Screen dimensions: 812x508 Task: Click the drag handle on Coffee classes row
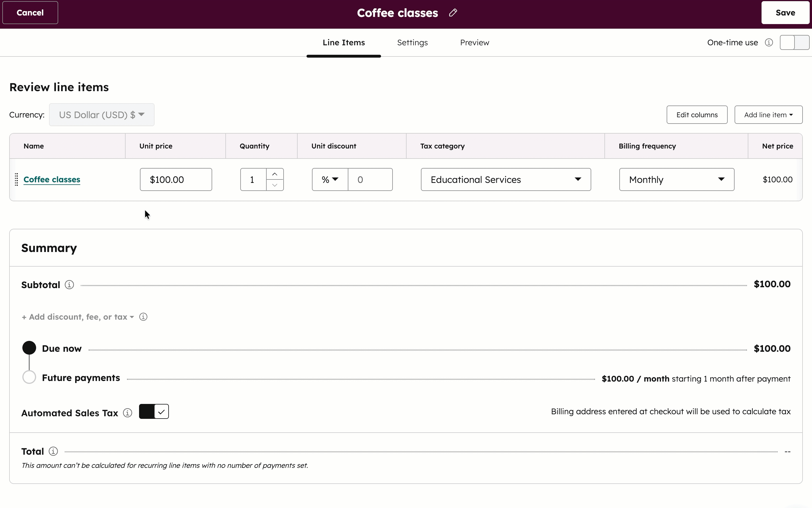(x=16, y=179)
